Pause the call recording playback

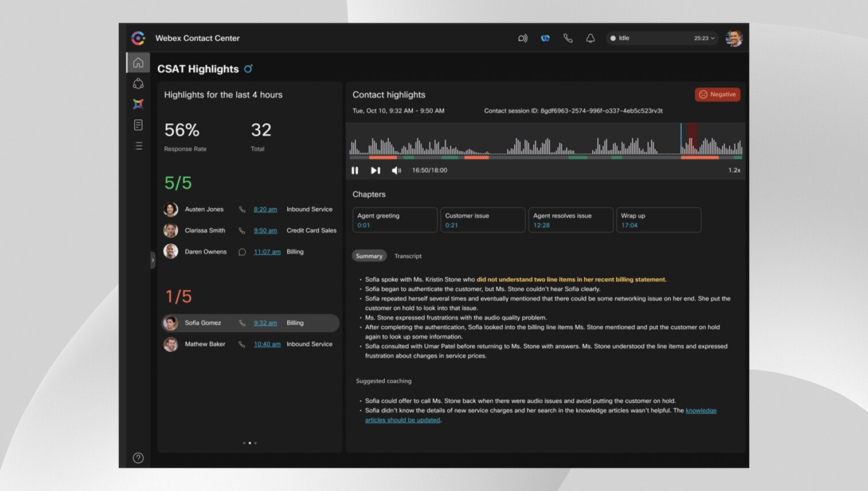click(355, 170)
